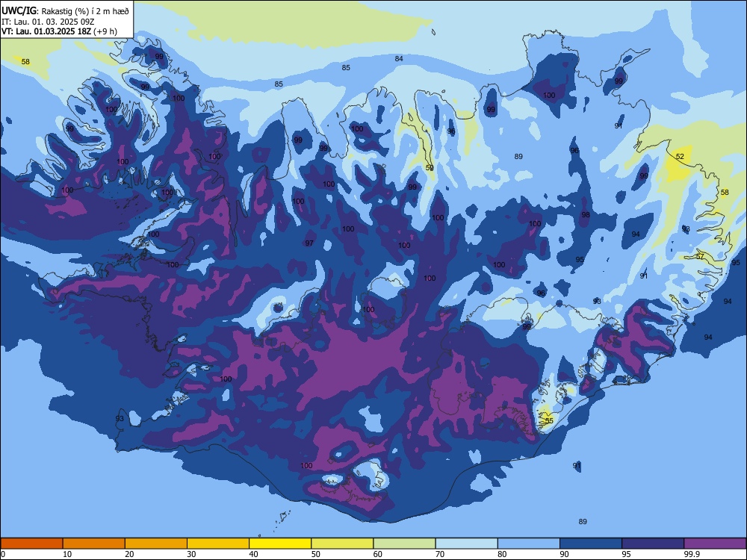Click the 30–40 golden legend swatch
747x560 pixels.
218,544
